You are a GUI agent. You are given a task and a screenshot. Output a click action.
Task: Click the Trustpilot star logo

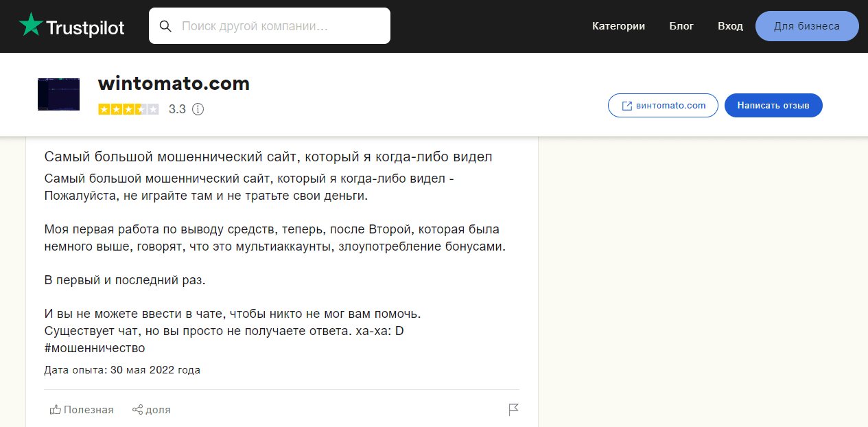(30, 25)
